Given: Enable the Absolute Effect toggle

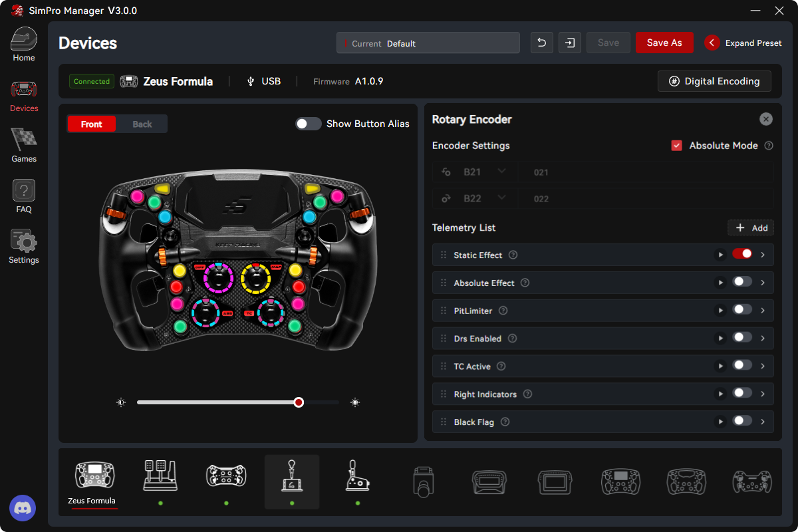Looking at the screenshot, I should 742,282.
